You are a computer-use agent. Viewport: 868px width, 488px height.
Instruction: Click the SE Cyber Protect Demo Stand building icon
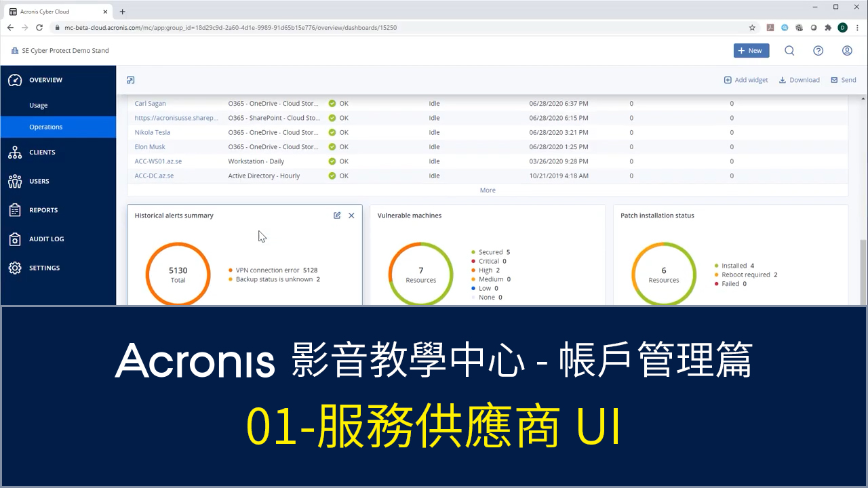(x=15, y=51)
